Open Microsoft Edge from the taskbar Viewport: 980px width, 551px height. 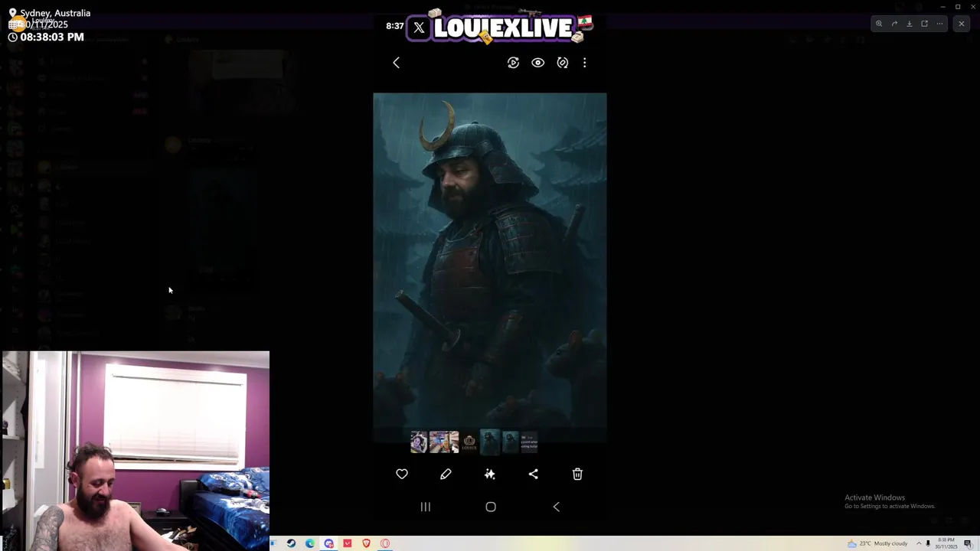click(x=310, y=543)
